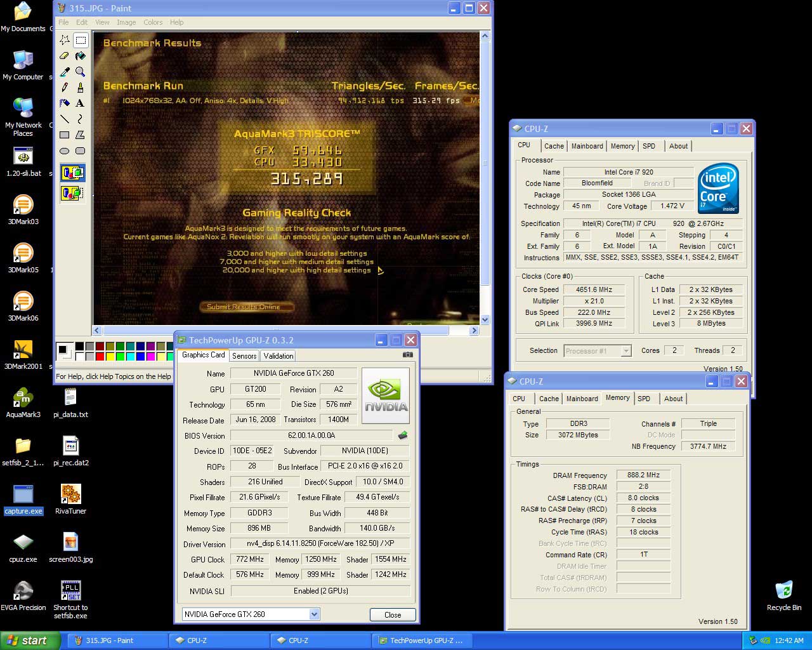Click the Close button in GPU-Z
This screenshot has width=812, height=650.
click(393, 614)
